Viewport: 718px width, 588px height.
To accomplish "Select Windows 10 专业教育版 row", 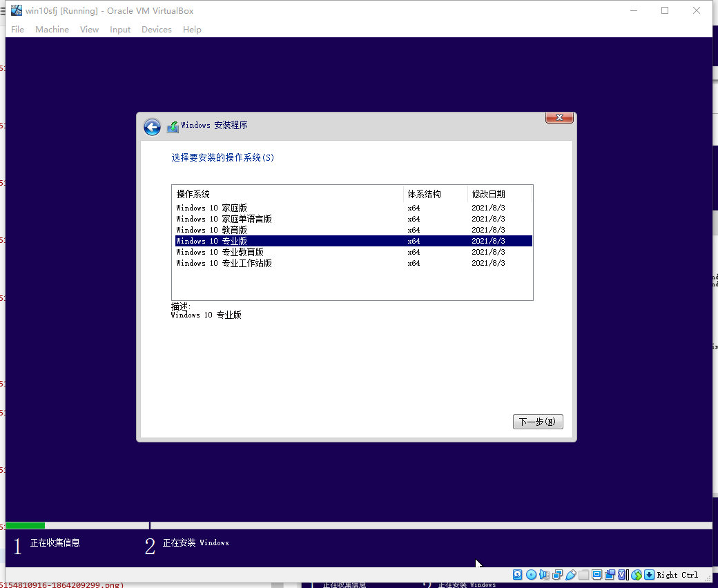I will point(353,252).
